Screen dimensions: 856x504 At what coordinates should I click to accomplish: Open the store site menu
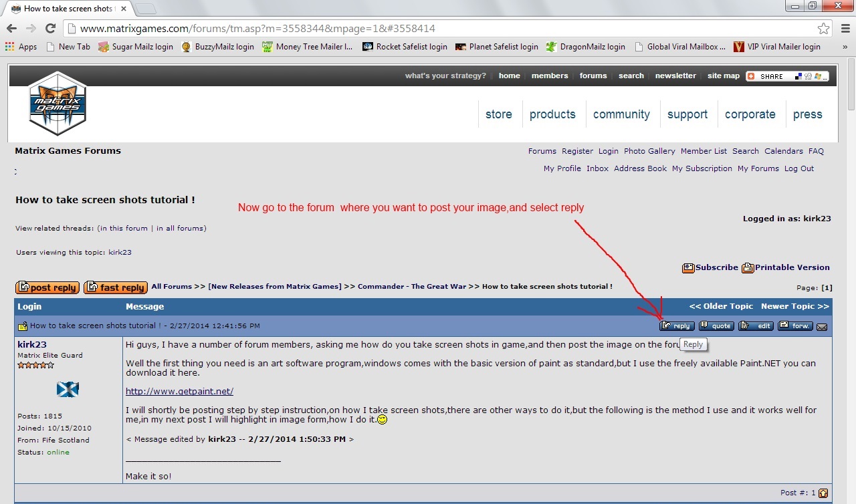click(x=499, y=114)
